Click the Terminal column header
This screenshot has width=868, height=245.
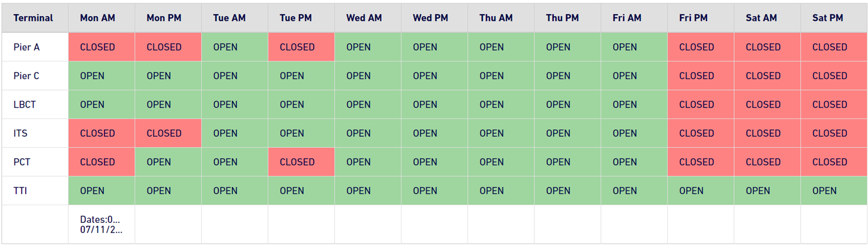35,18
